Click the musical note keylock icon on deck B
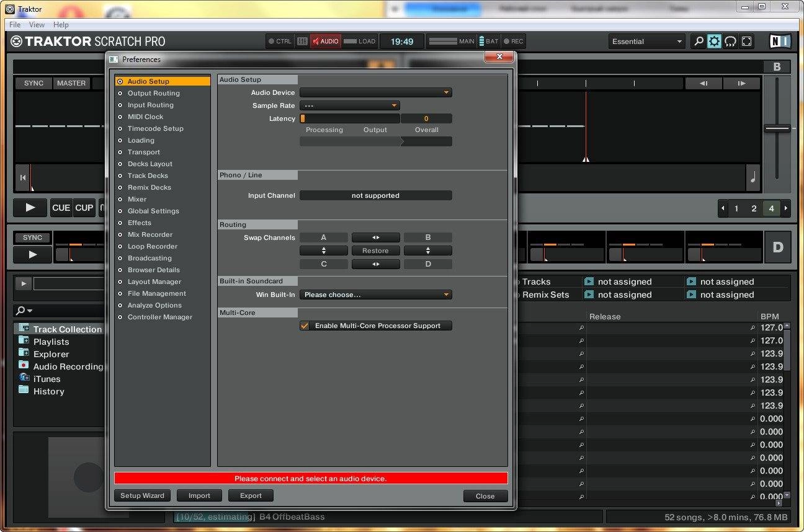The image size is (804, 532). [x=753, y=178]
